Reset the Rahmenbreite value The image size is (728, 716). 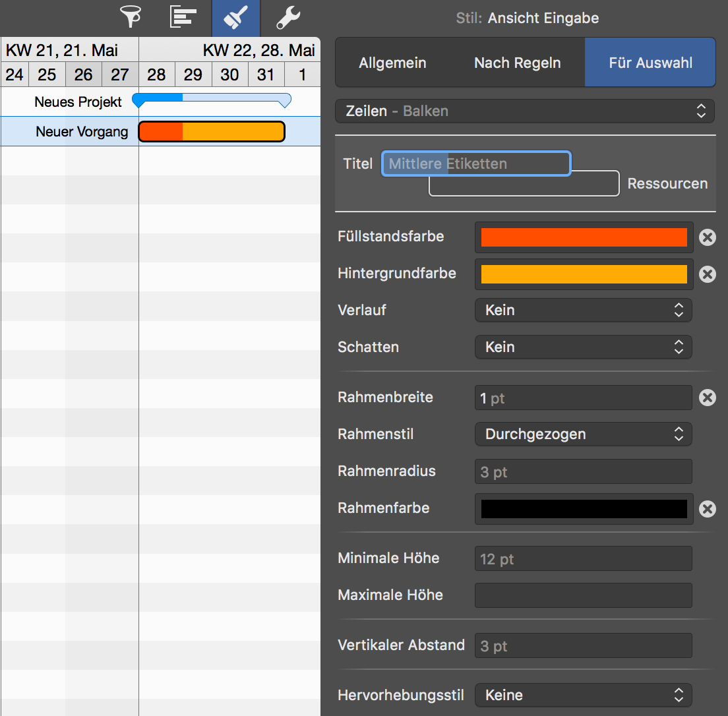(708, 398)
